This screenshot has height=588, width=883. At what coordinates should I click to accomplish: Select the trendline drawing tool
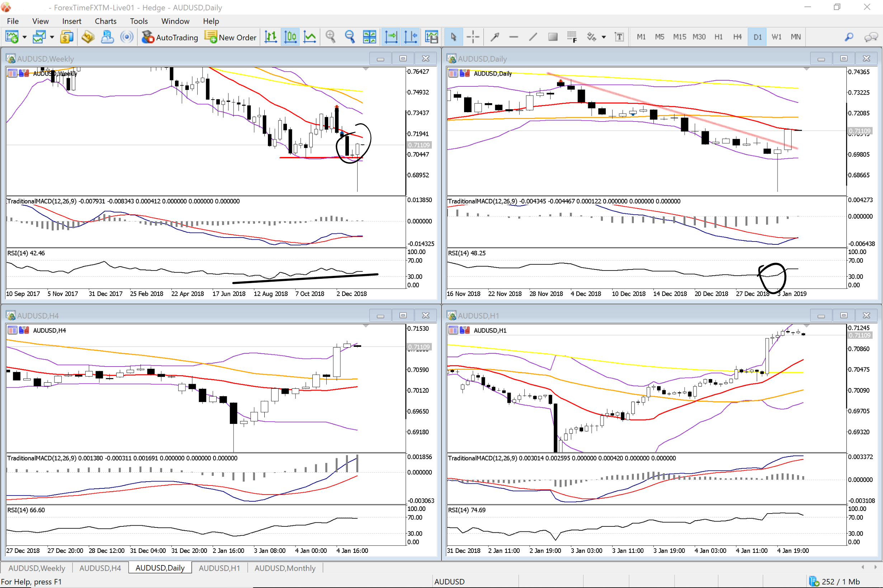533,37
